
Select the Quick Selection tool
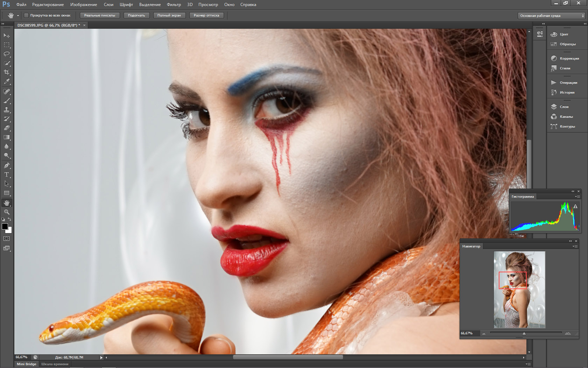point(7,63)
